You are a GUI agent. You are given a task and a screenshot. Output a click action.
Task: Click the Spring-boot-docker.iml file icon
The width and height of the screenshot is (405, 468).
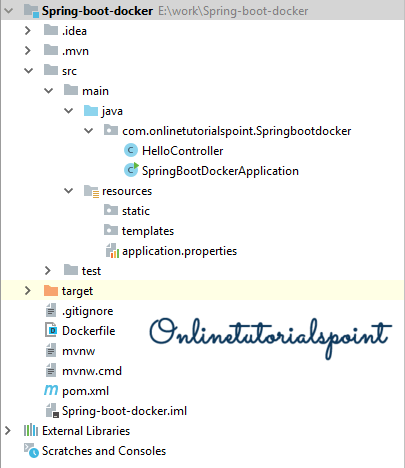tap(52, 410)
